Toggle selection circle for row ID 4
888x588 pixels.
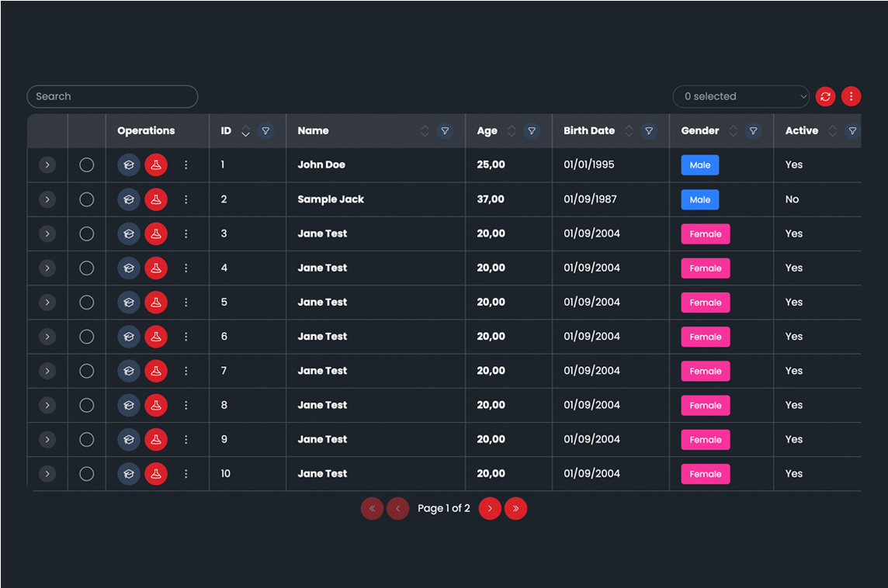coord(87,268)
